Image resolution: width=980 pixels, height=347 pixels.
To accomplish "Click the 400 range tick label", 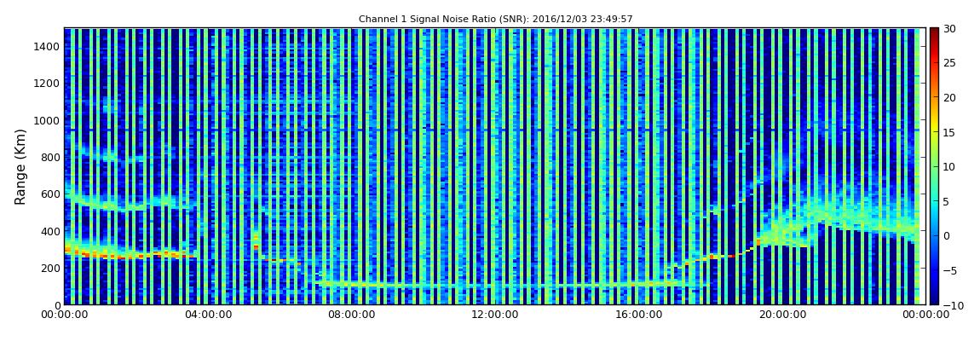I will click(50, 231).
